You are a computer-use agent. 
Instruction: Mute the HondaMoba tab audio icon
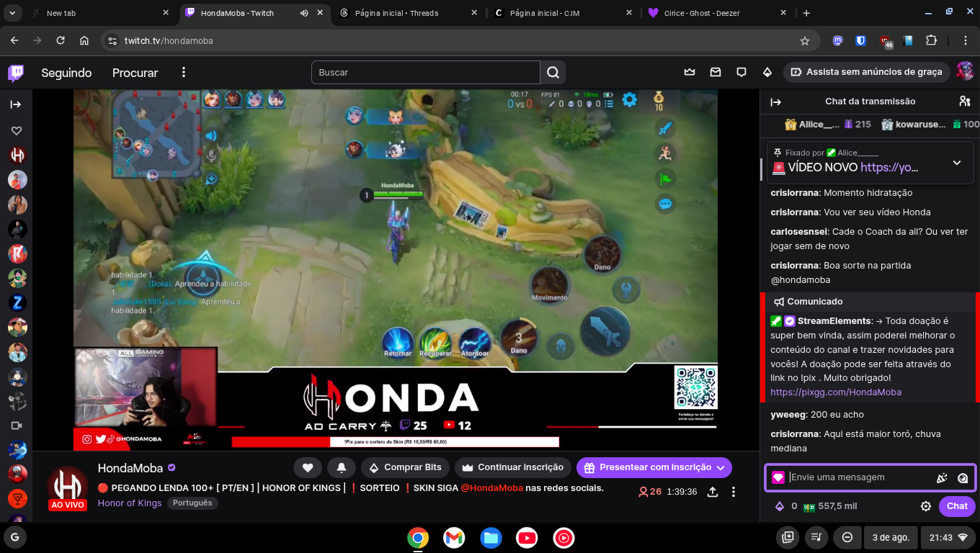[x=304, y=13]
